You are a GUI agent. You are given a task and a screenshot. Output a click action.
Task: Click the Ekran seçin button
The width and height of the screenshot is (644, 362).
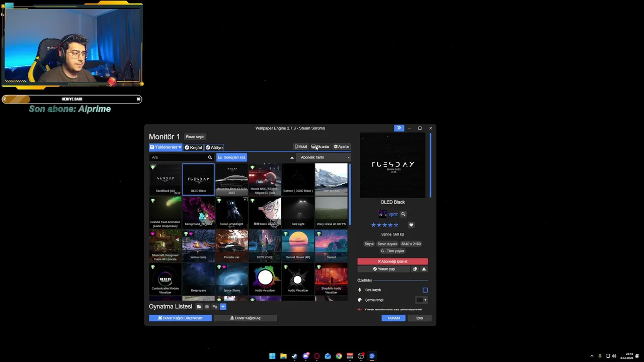[195, 137]
